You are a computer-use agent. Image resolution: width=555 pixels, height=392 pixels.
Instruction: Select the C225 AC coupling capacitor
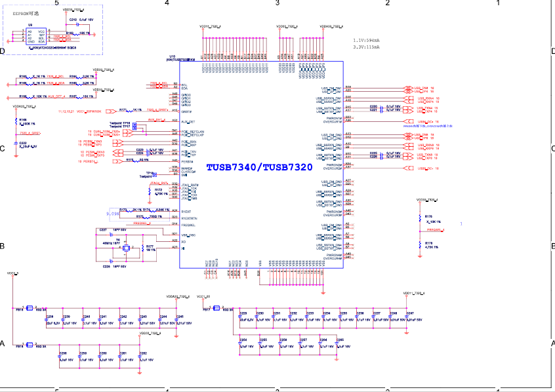click(381, 153)
